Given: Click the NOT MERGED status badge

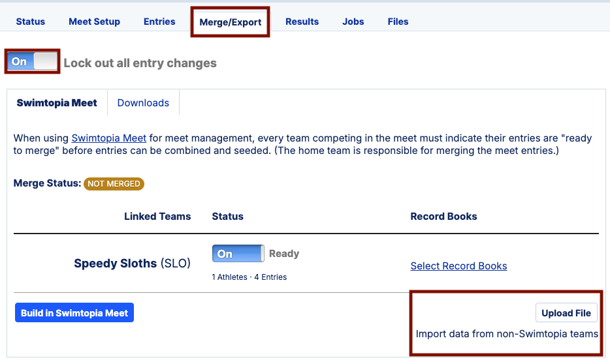Looking at the screenshot, I should point(114,184).
